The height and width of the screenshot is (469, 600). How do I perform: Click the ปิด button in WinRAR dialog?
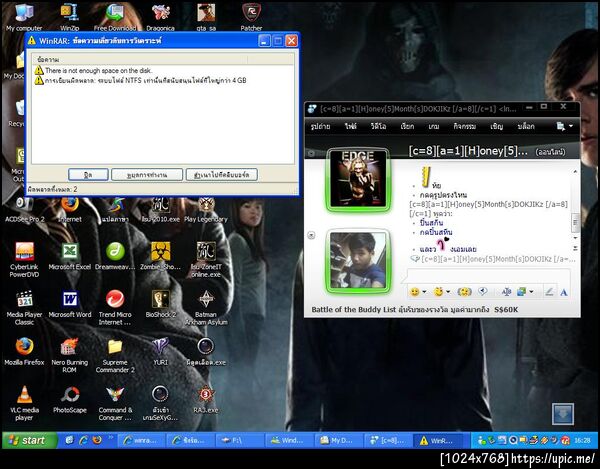[x=88, y=174]
